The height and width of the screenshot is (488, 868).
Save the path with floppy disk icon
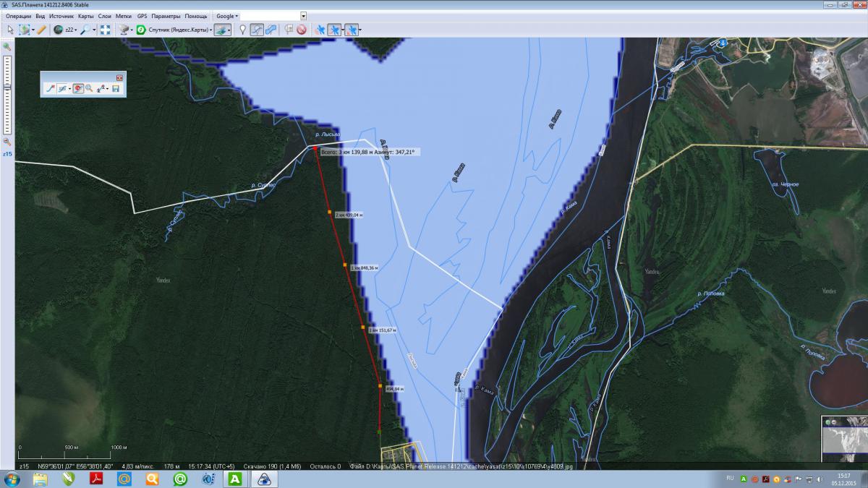[116, 88]
